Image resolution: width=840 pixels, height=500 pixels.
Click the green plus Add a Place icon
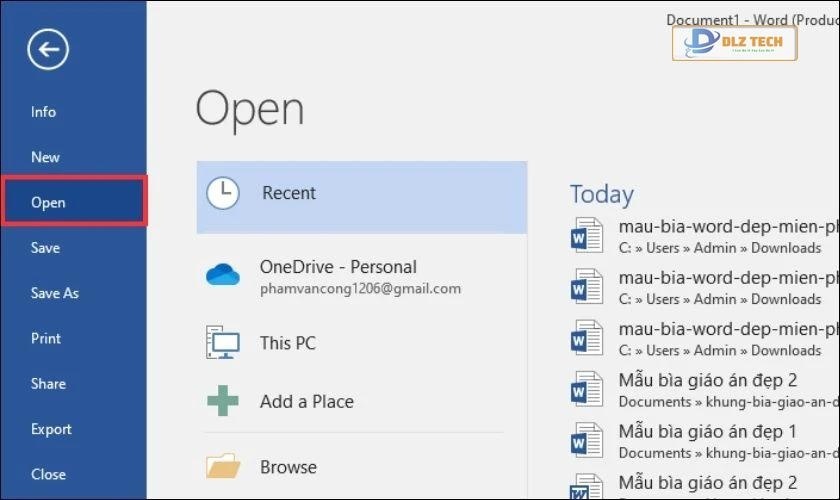223,400
